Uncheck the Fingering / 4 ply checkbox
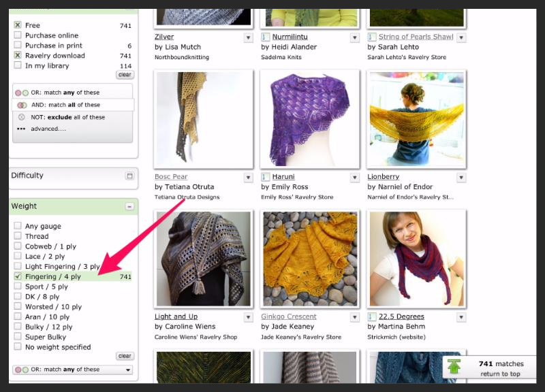Screen dimensions: 545x392 pyautogui.click(x=18, y=277)
